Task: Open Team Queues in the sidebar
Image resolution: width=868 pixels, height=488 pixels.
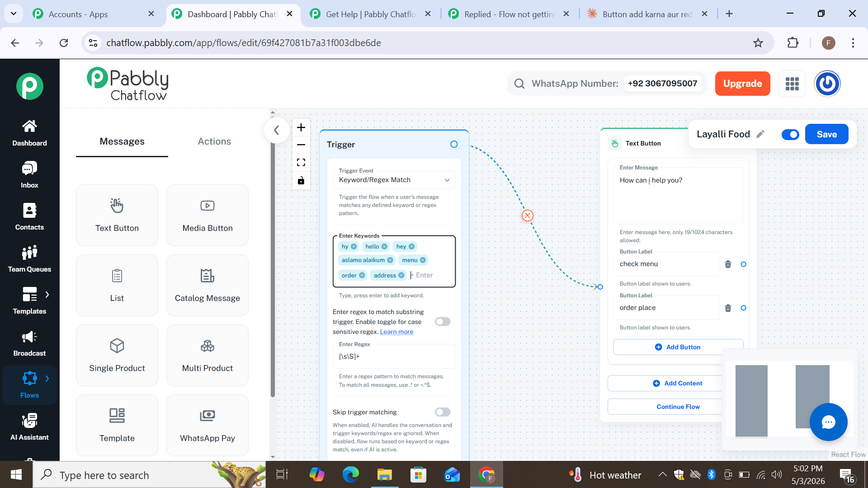Action: pyautogui.click(x=29, y=259)
